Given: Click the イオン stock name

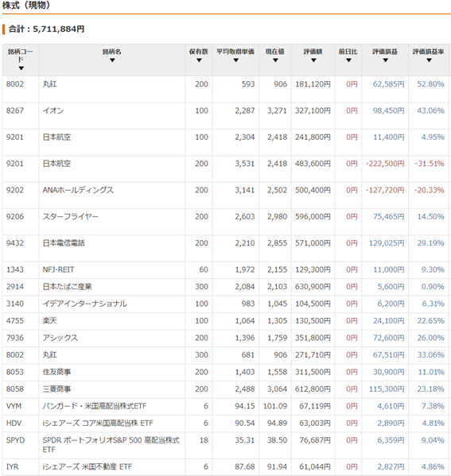Looking at the screenshot, I should pyautogui.click(x=53, y=110).
